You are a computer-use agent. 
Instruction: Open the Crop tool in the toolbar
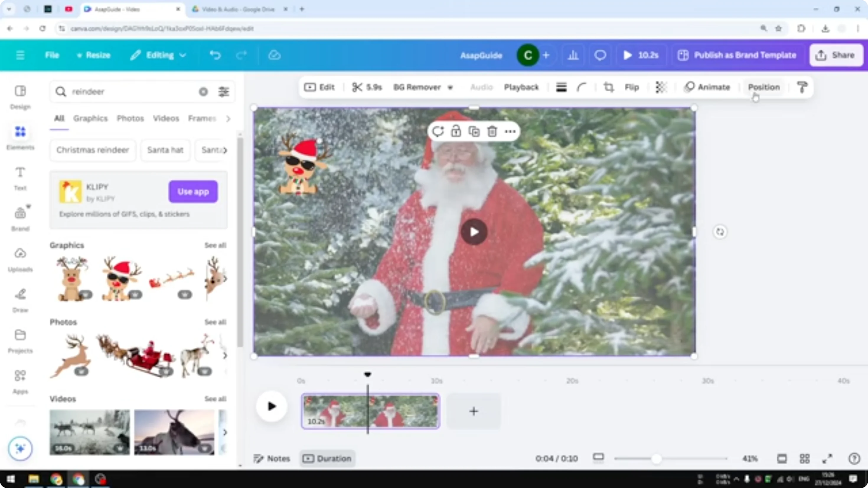[x=608, y=87]
